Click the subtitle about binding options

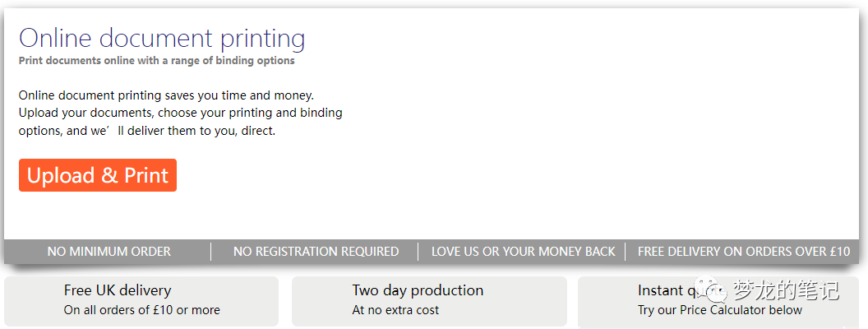click(156, 61)
